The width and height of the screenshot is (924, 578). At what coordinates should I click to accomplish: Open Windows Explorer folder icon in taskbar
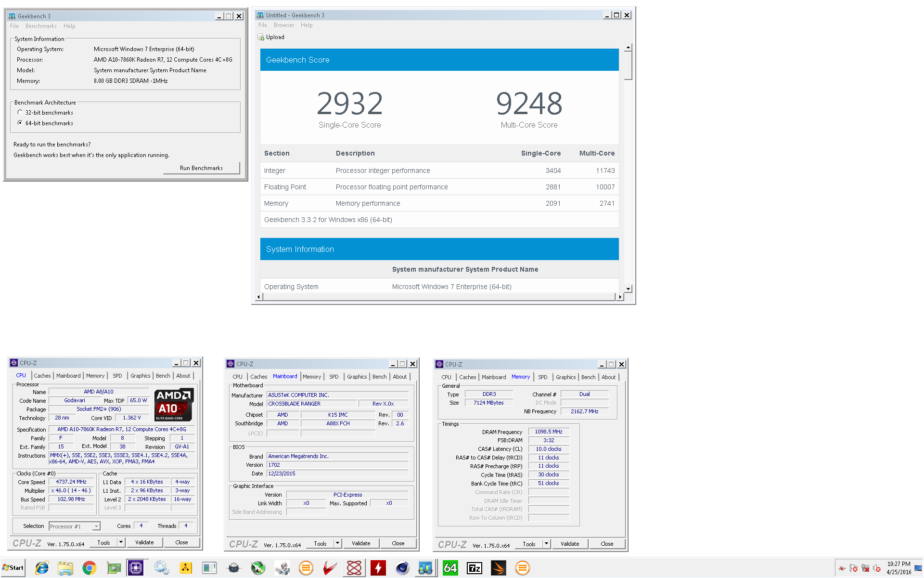(x=65, y=568)
